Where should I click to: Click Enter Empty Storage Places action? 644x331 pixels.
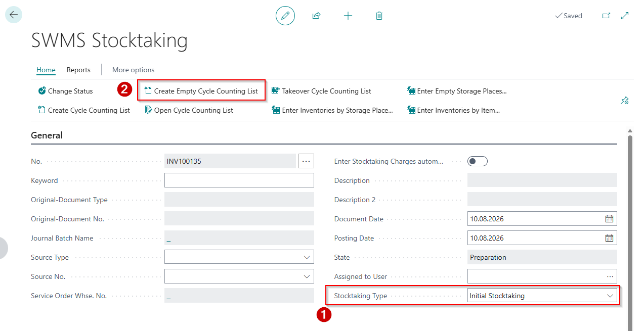click(457, 91)
